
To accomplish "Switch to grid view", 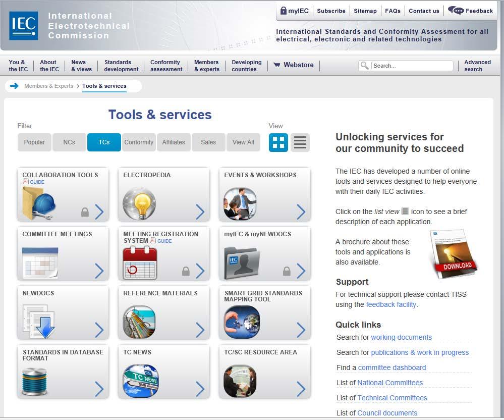I will coord(278,142).
